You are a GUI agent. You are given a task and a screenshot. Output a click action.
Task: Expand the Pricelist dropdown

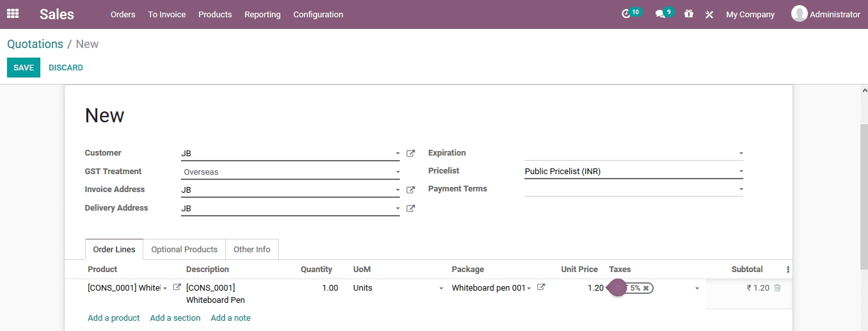pyautogui.click(x=741, y=172)
